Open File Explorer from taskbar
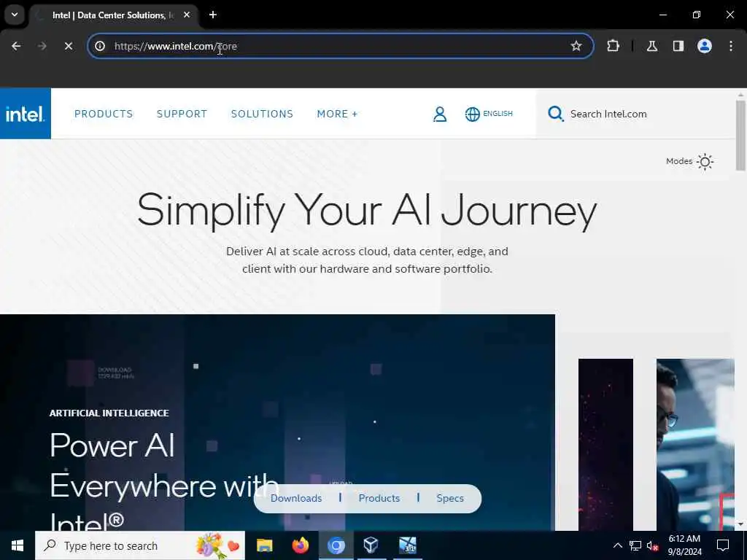747x560 pixels. click(x=264, y=545)
